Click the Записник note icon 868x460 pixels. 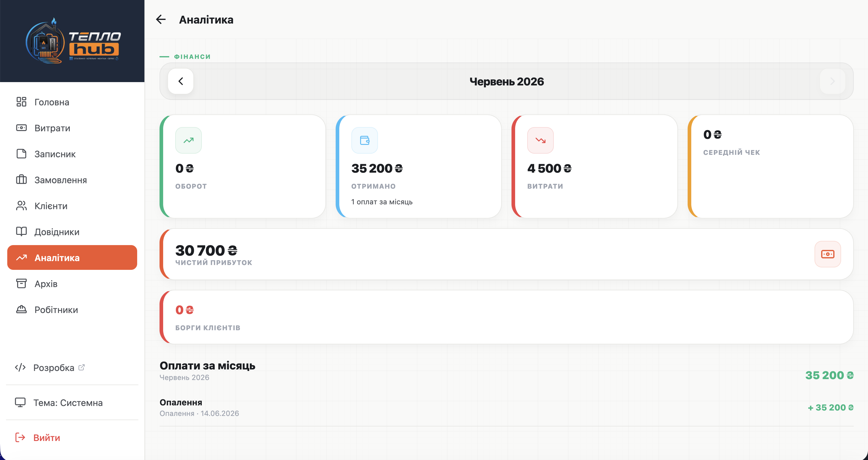21,154
